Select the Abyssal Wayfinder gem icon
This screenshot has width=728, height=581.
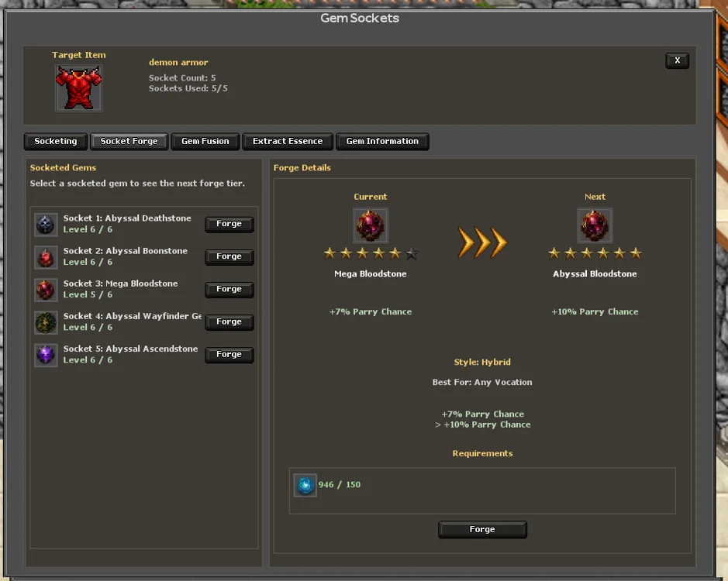tap(46, 322)
